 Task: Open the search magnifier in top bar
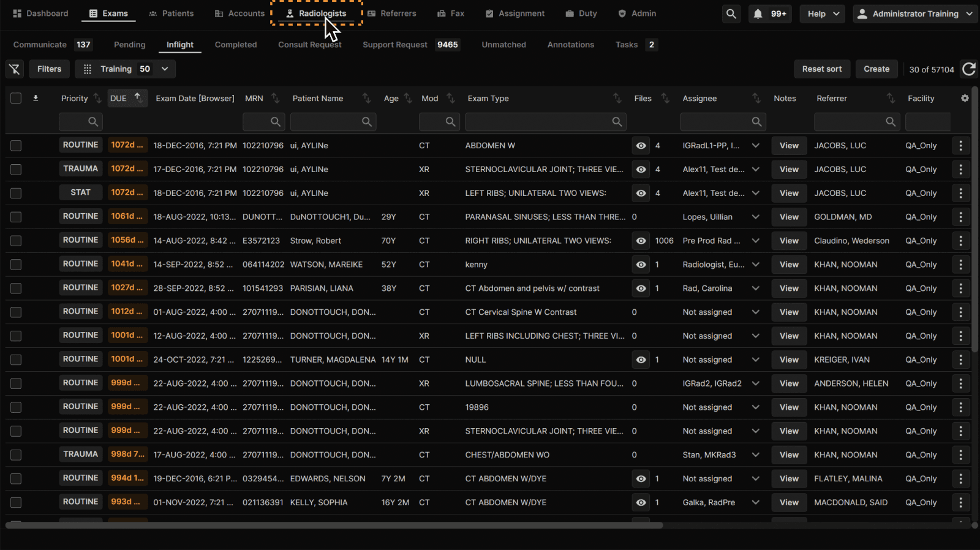click(731, 13)
